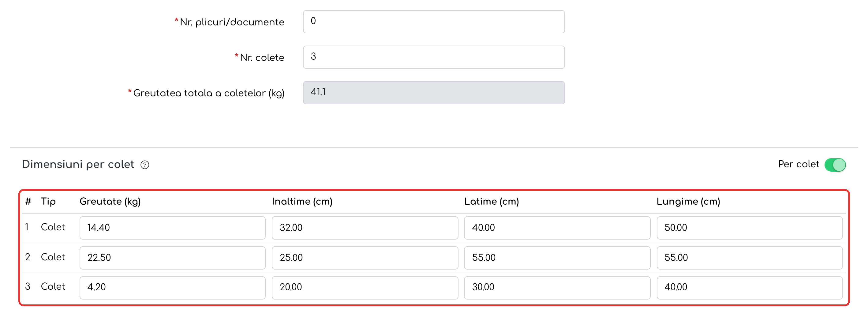Viewport: 868px width, 324px height.
Task: Click the Nr. colete input field
Action: tap(434, 57)
